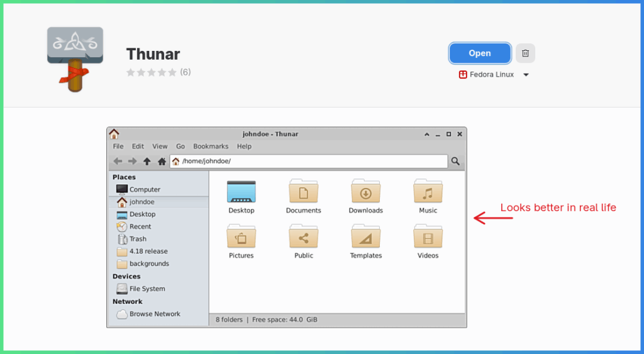Viewport: 644px width, 354px height.
Task: Select Browse Network under Network
Action: pos(158,314)
